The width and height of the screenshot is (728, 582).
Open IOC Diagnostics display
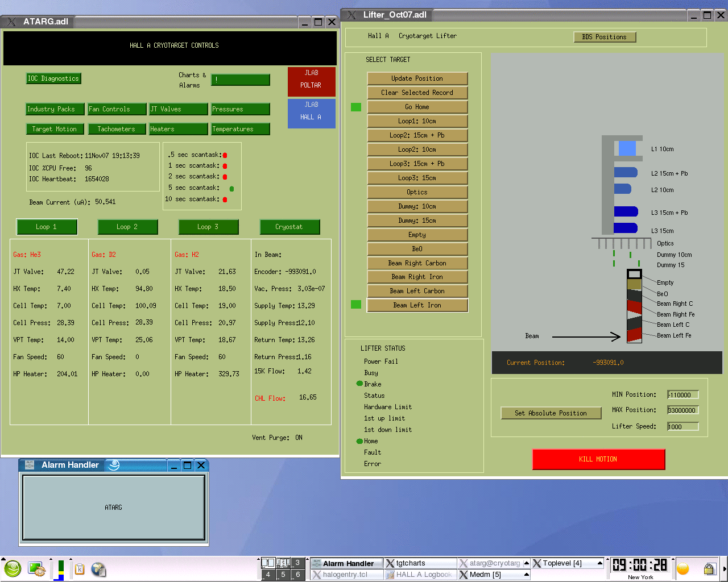pos(53,78)
